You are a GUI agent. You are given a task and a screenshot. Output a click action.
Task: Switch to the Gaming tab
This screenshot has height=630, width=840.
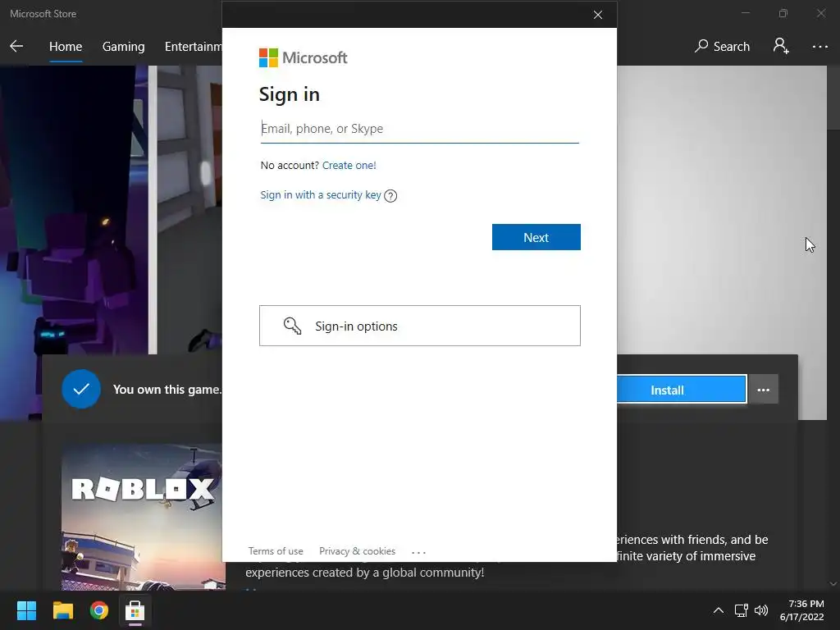(x=123, y=47)
